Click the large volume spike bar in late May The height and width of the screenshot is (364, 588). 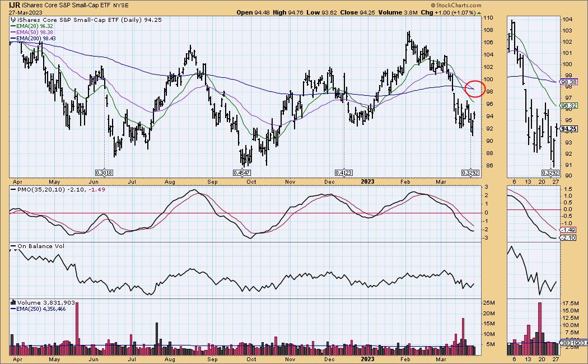[77, 329]
